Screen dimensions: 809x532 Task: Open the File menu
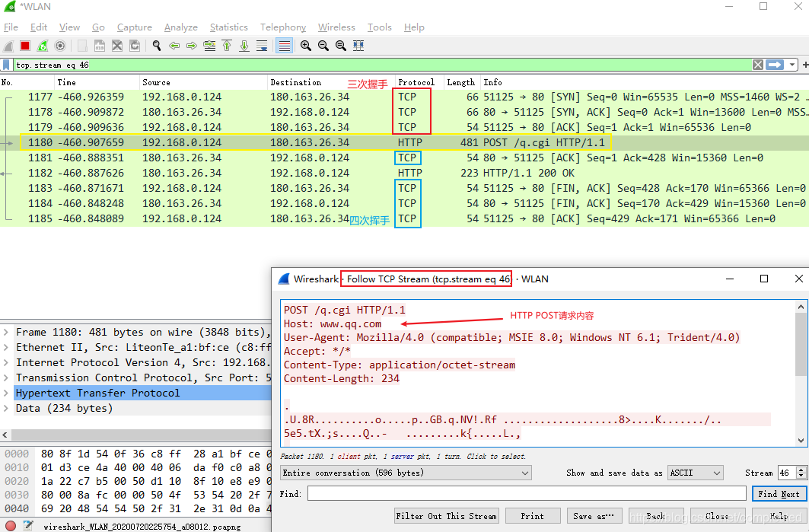(11, 27)
